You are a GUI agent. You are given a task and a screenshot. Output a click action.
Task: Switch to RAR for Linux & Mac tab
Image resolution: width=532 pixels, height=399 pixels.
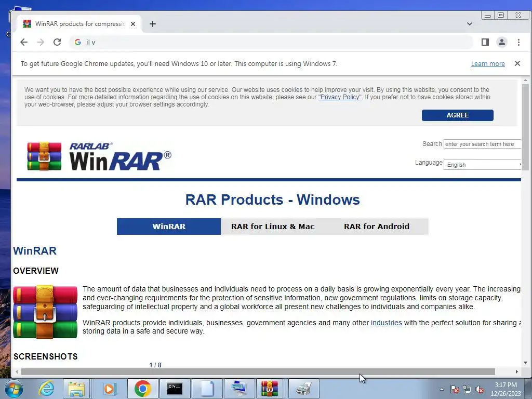tap(273, 227)
